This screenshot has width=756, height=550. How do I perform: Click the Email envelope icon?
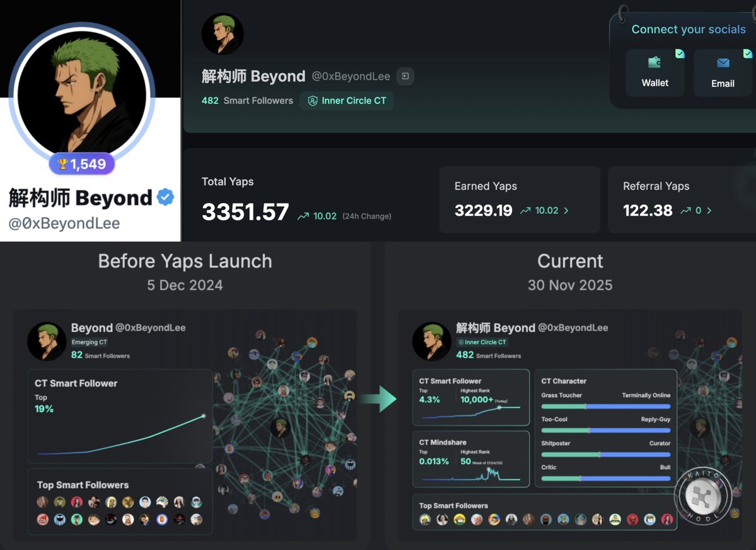point(723,62)
